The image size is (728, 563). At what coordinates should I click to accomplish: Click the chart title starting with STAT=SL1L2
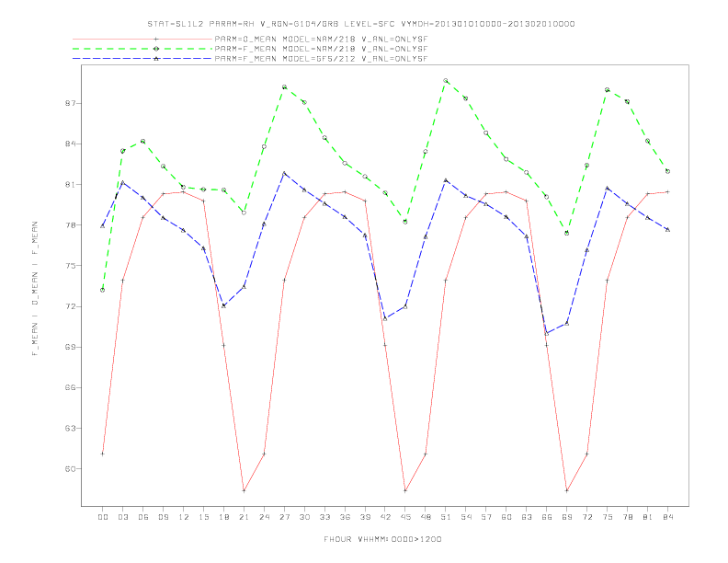coord(360,24)
